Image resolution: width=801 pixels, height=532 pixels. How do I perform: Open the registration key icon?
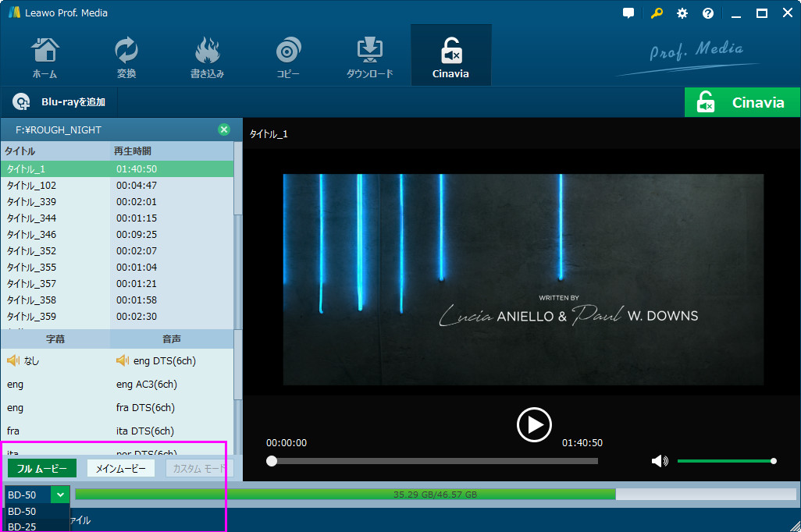(x=657, y=13)
